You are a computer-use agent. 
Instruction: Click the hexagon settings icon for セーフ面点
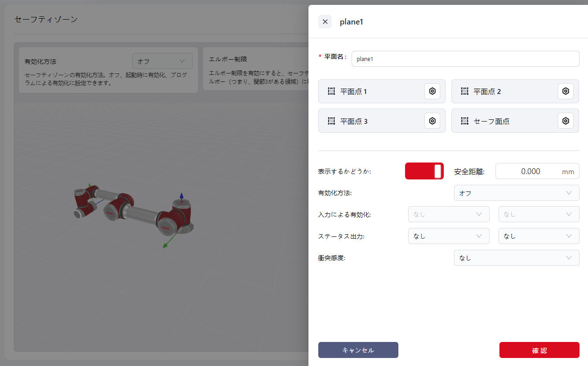[565, 121]
